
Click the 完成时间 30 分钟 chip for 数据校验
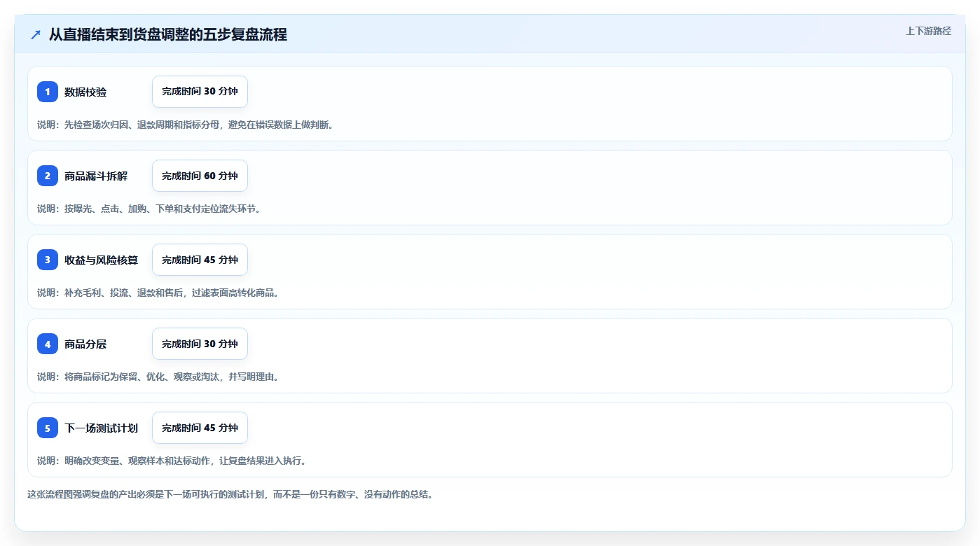(200, 92)
